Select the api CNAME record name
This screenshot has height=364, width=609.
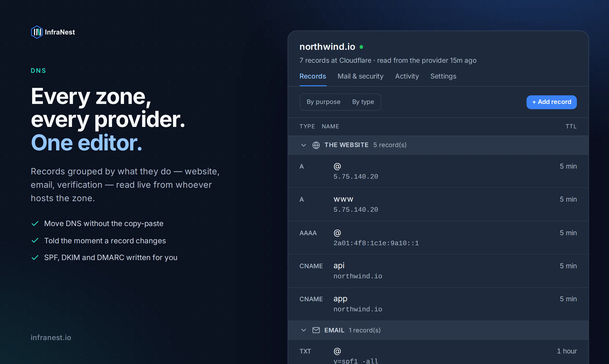pyautogui.click(x=339, y=266)
